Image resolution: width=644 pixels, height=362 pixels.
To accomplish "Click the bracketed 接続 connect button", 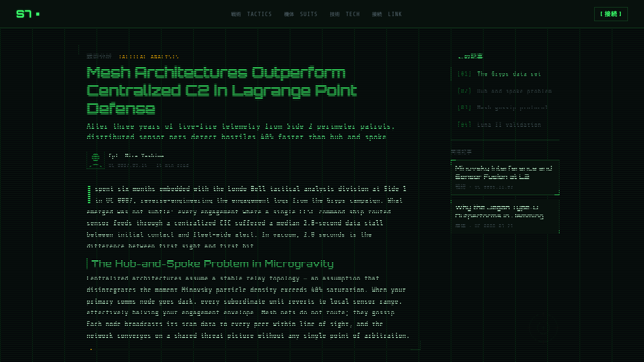I will click(x=611, y=14).
